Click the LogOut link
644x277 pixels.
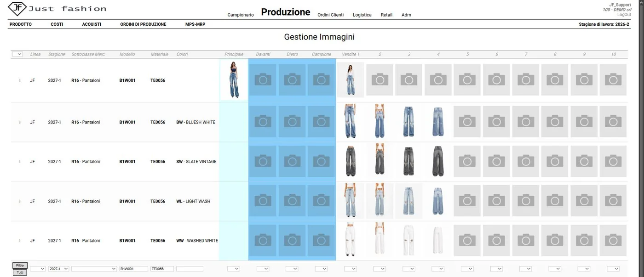point(624,15)
